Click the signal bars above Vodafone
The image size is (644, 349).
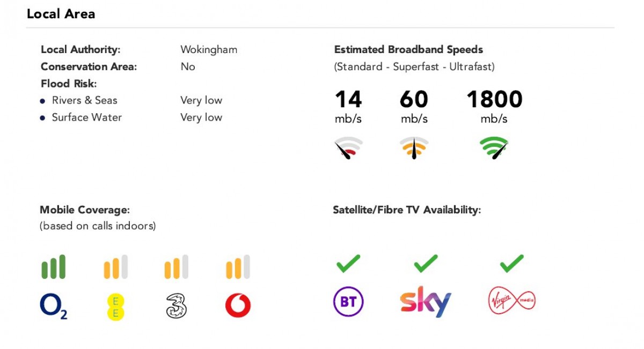[x=238, y=267]
